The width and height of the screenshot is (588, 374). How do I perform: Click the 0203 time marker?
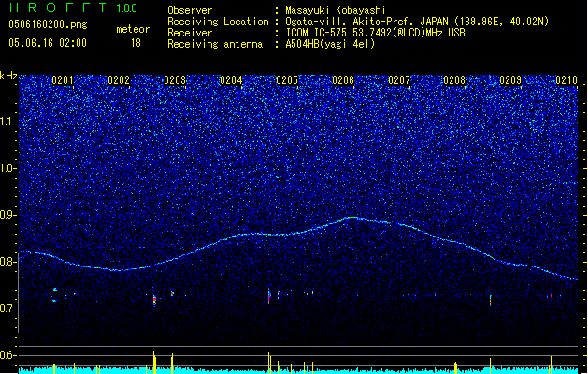tap(175, 80)
